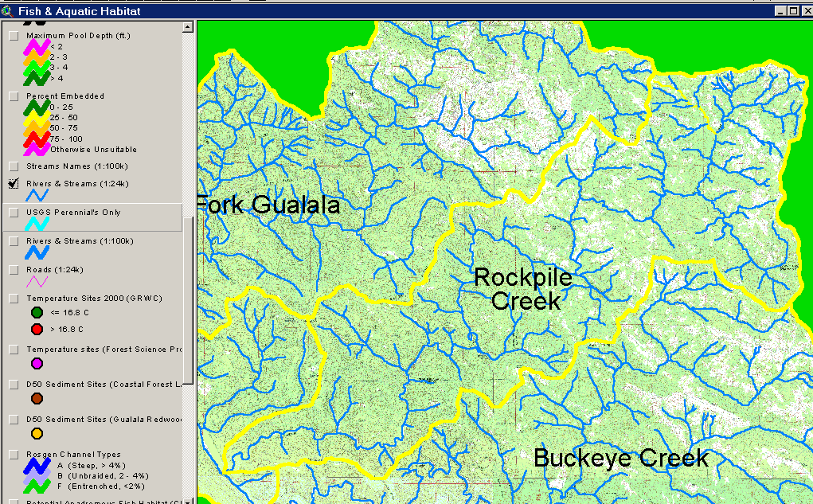
Task: Select the 'Rosgen Channel Types' theme name
Action: pos(73,455)
